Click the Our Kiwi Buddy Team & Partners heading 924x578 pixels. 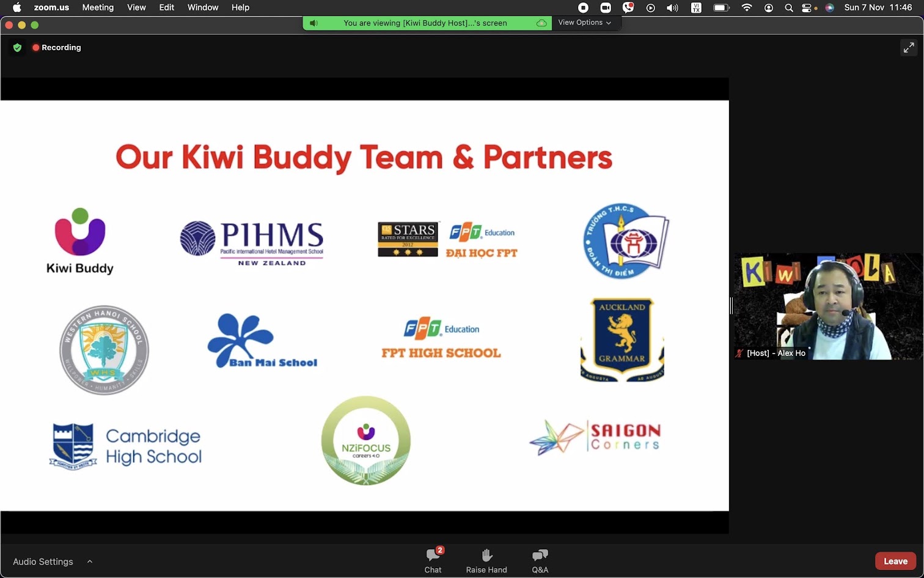click(x=364, y=157)
